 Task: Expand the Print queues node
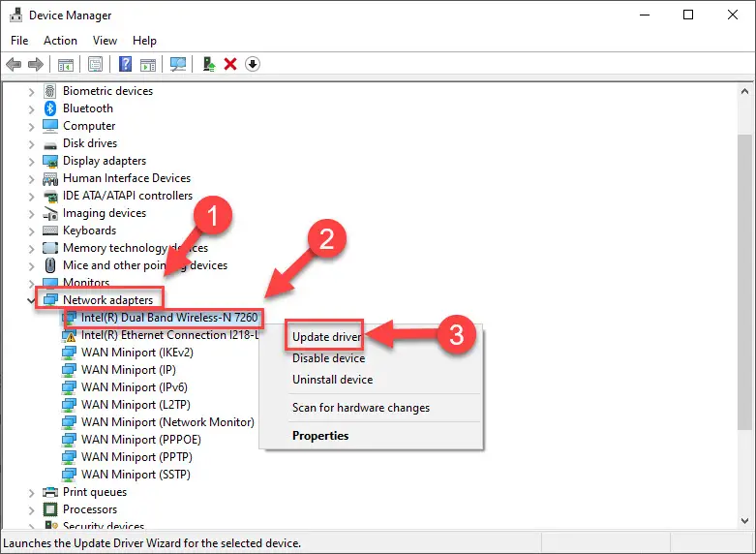pyautogui.click(x=31, y=492)
